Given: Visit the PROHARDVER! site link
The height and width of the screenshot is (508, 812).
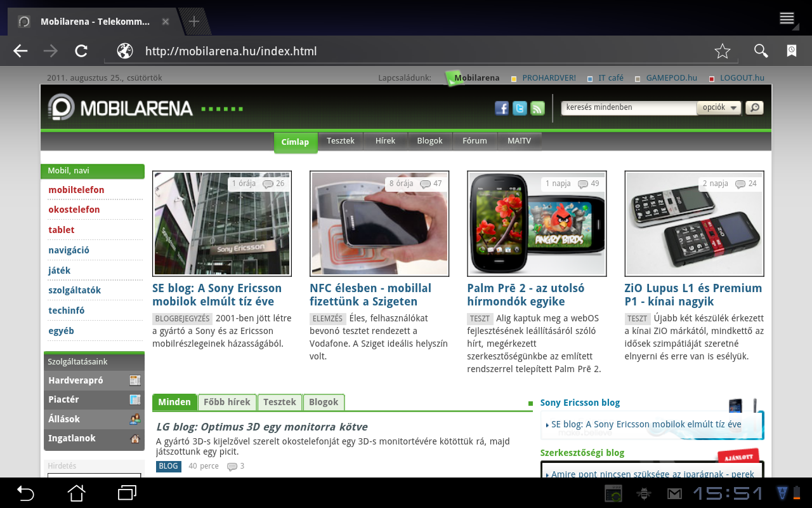Looking at the screenshot, I should pyautogui.click(x=549, y=78).
